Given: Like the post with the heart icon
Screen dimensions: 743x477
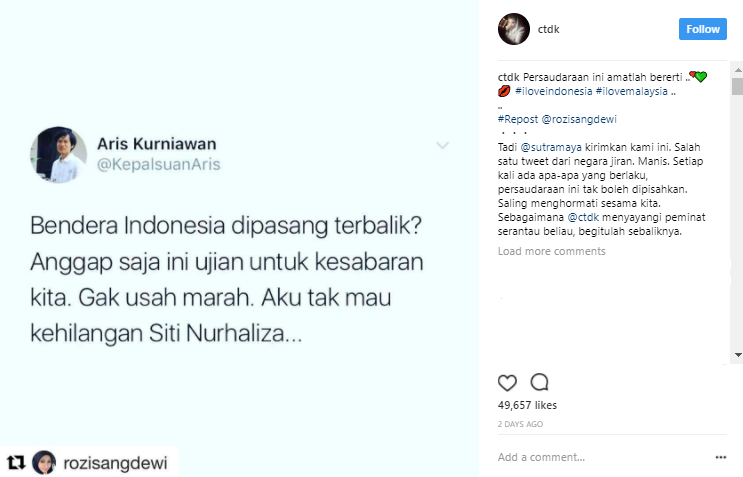Looking at the screenshot, I should pos(507,382).
